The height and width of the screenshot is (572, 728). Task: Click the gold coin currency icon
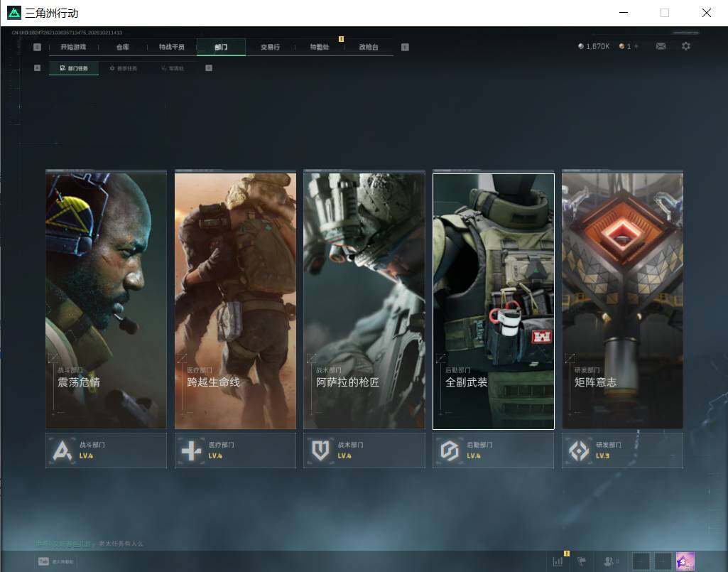point(621,46)
